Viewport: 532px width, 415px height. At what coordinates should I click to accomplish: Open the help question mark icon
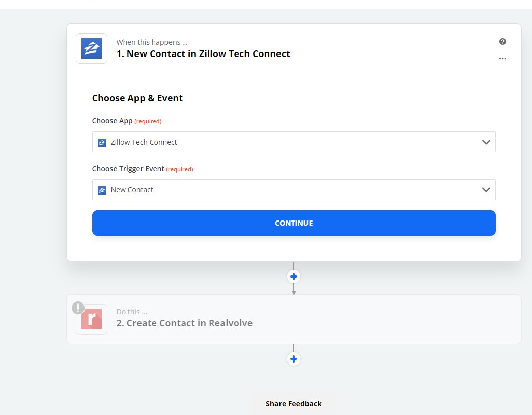[x=502, y=41]
